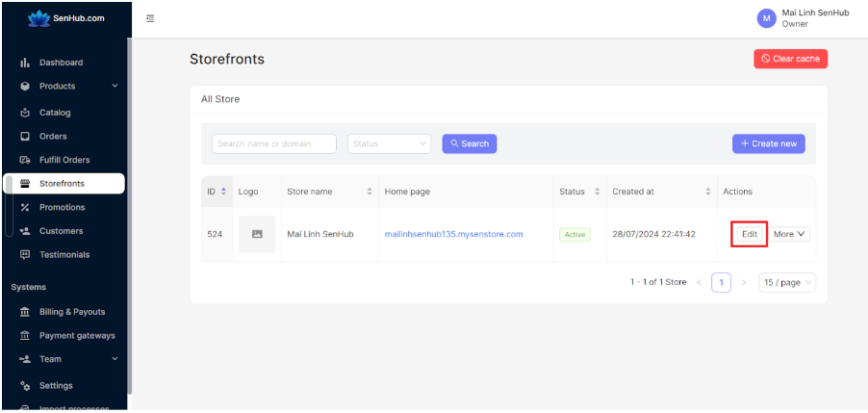This screenshot has height=413, width=868.
Task: Click the Testimonials chat icon
Action: [25, 255]
